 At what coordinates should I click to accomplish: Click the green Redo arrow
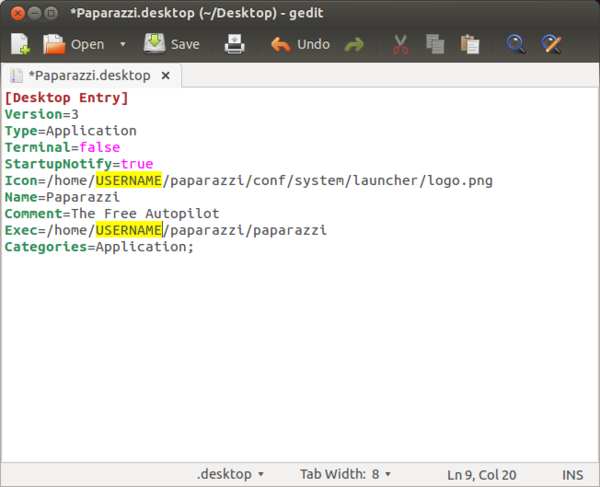click(x=354, y=45)
